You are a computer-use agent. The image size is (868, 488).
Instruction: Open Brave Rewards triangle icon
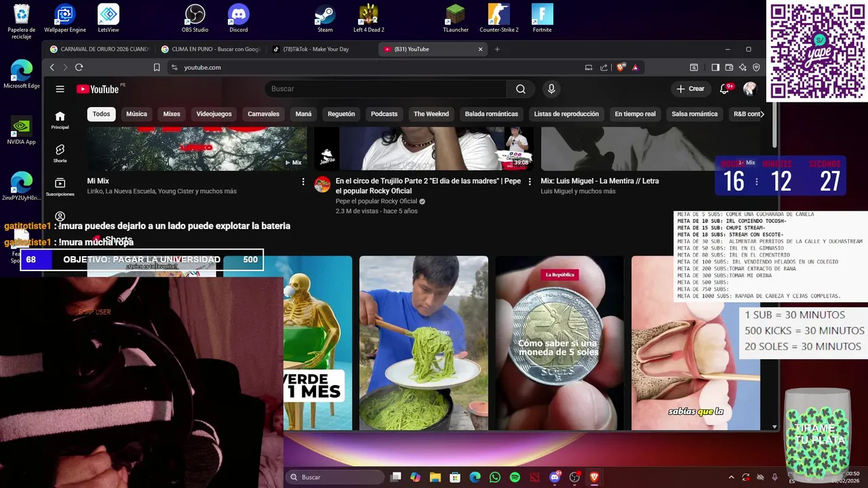click(635, 67)
